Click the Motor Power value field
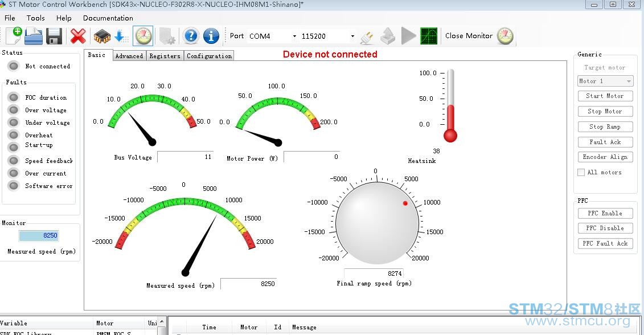644x335 pixels. pos(311,157)
